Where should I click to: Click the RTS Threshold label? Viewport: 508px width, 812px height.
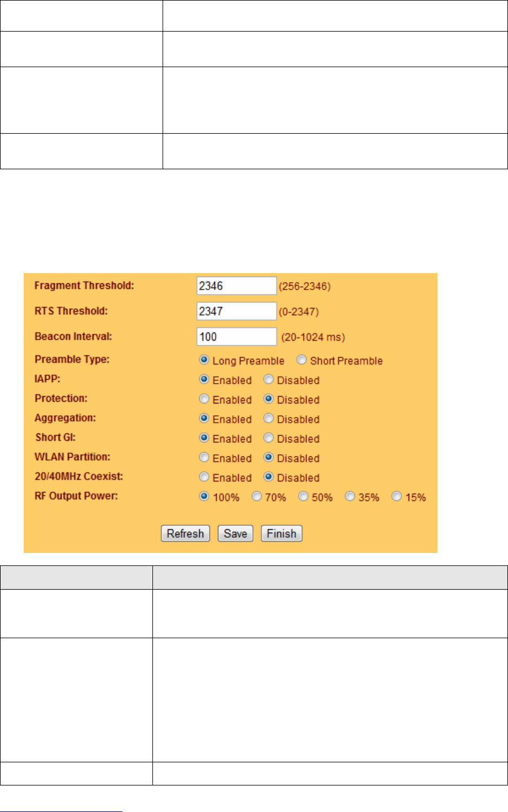point(71,311)
